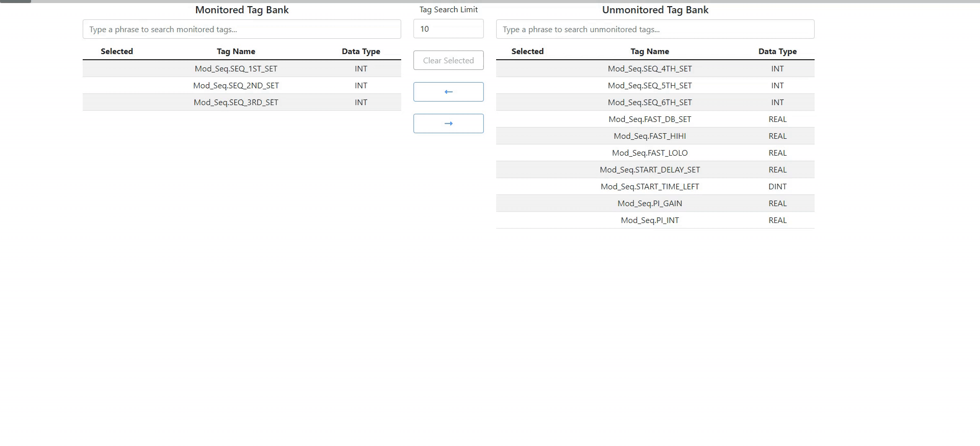Select Mod_Seq.SEQ_5TH_SET unmonitored tag

[655, 85]
